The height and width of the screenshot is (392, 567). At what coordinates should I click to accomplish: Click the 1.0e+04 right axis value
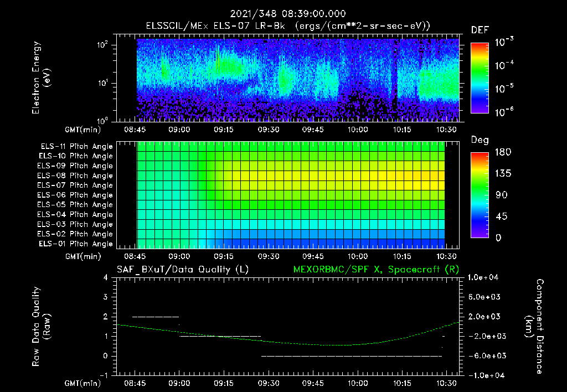(483, 278)
